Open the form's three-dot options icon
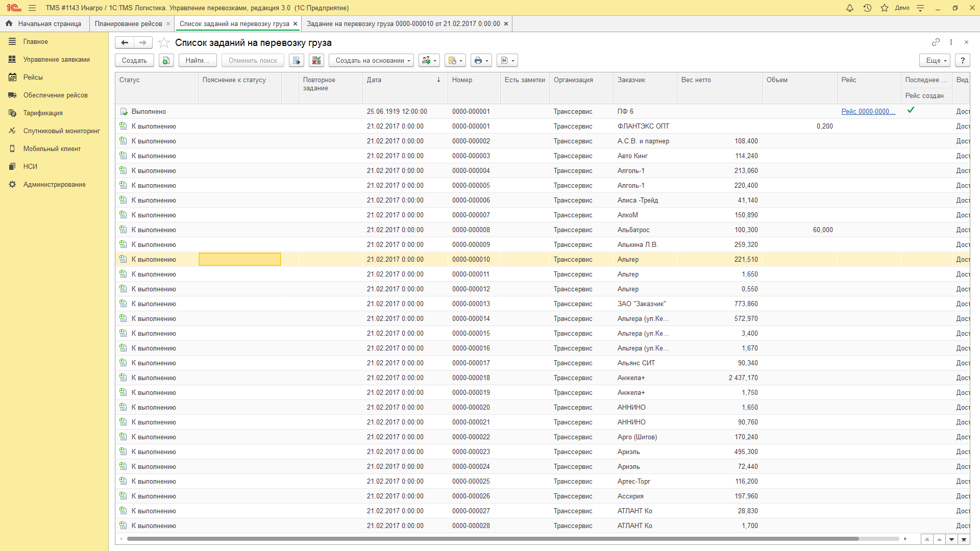 click(x=951, y=42)
